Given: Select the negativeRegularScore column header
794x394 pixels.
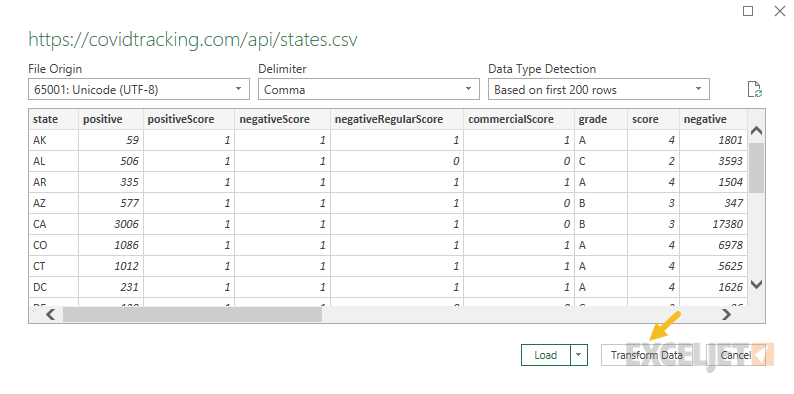Looking at the screenshot, I should [397, 120].
